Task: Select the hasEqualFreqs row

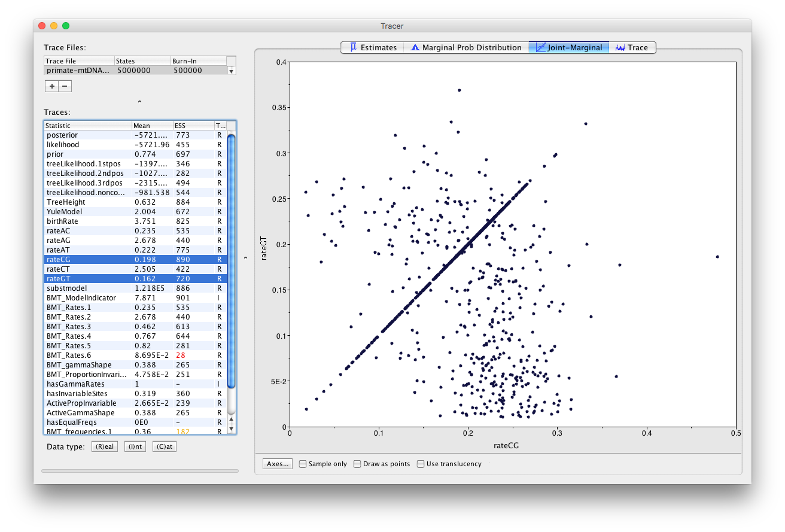Action: tap(136, 422)
